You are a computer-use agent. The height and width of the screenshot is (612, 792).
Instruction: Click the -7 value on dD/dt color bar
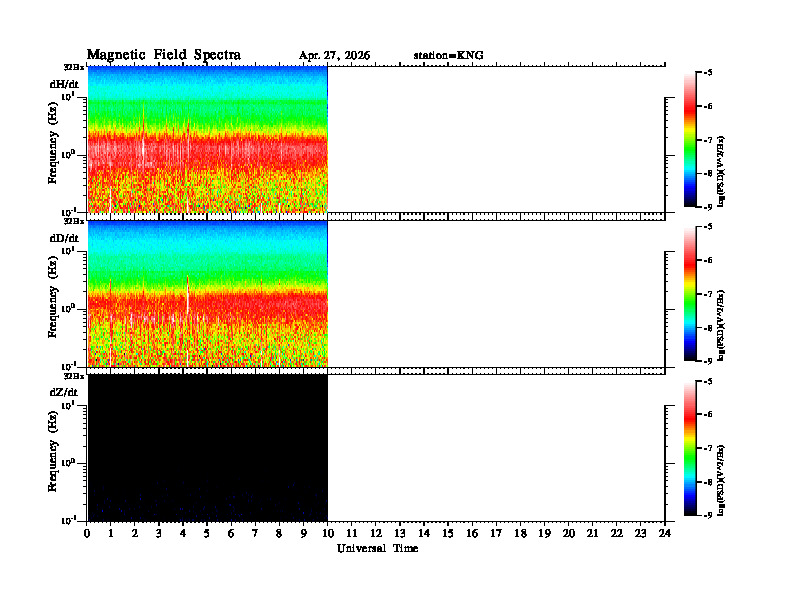click(x=708, y=294)
